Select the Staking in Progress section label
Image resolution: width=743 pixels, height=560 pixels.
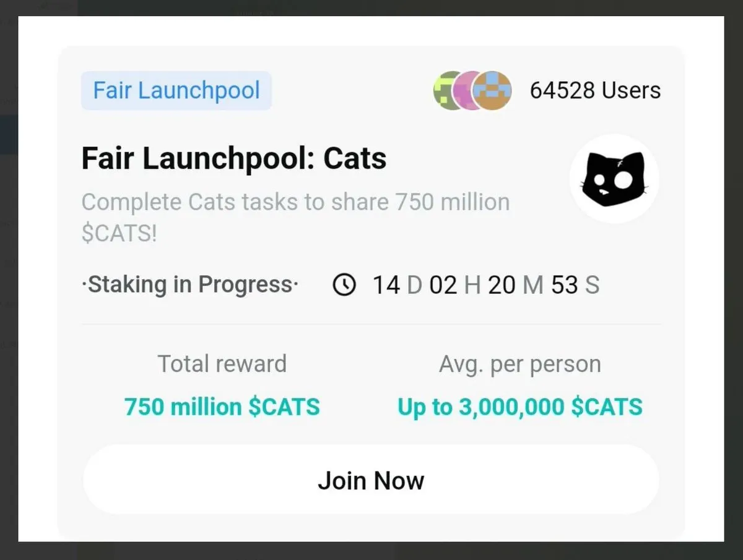tap(189, 285)
